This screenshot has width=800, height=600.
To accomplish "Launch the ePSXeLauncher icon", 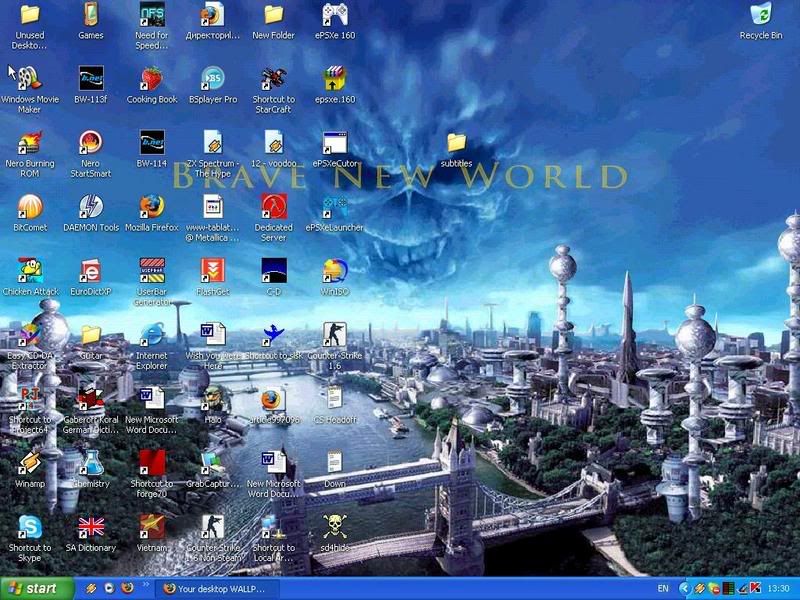I will click(335, 207).
